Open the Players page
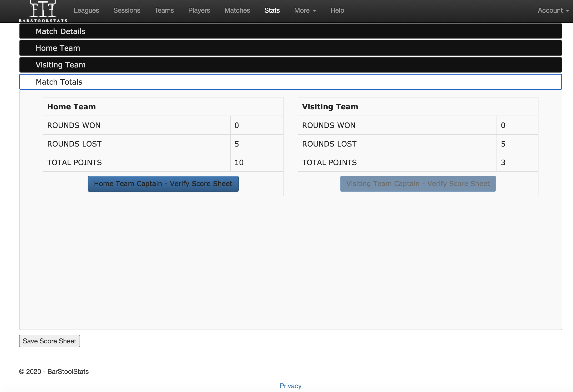Screen dimensions: 573x392 point(199,10)
